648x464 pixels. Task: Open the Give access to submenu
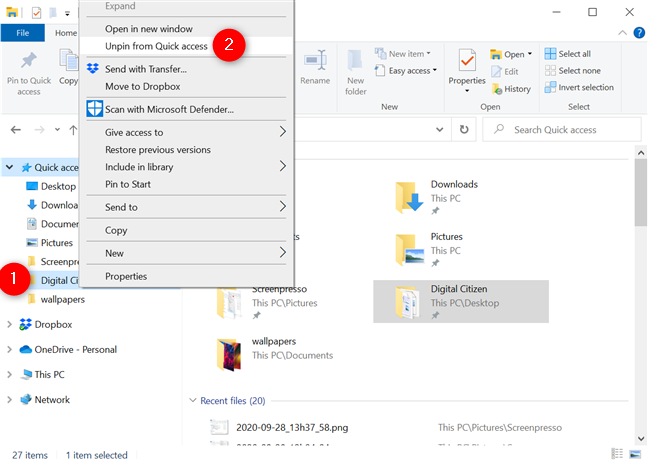(x=187, y=132)
